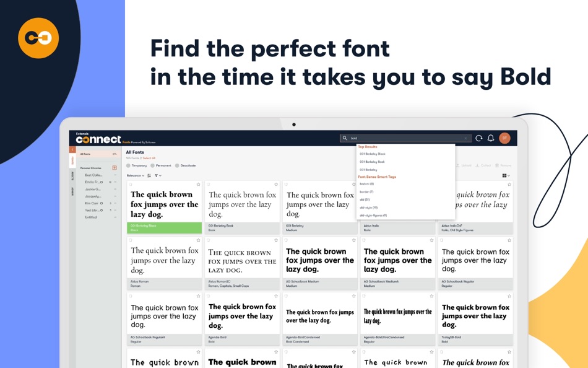
Task: Favorite the 001 Berkeley Book card star
Action: tap(276, 185)
